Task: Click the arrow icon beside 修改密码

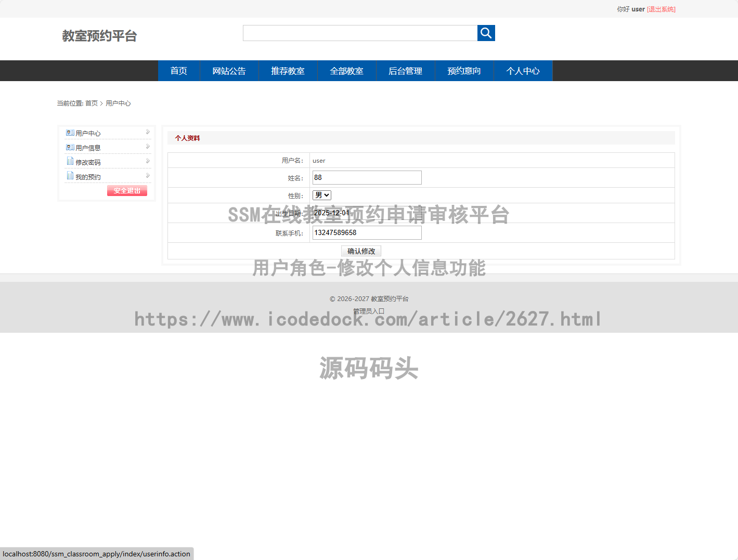Action: coord(148,161)
